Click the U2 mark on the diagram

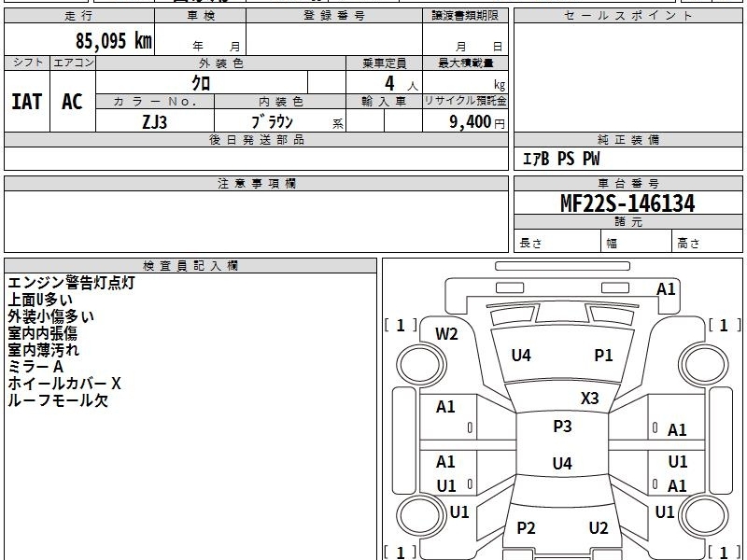pyautogui.click(x=599, y=527)
